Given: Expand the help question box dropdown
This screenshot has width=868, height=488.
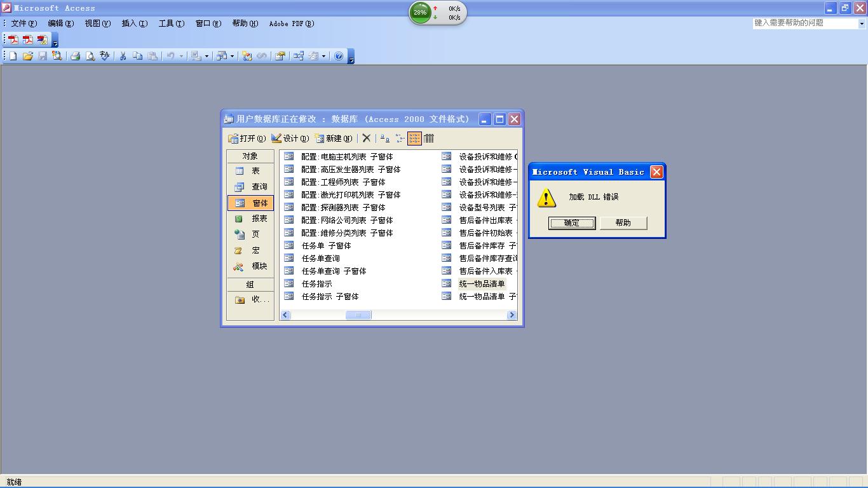Looking at the screenshot, I should tap(862, 24).
